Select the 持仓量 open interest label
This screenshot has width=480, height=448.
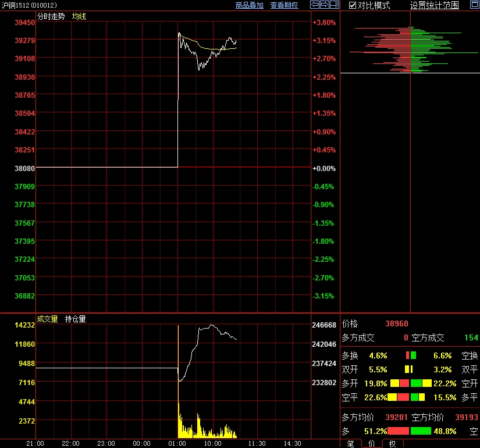pos(76,319)
